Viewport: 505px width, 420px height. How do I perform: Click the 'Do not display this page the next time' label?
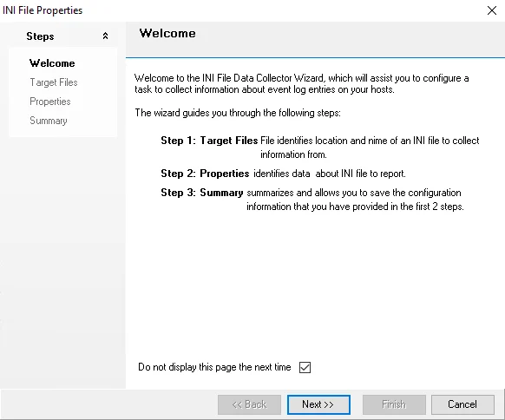[x=214, y=367]
